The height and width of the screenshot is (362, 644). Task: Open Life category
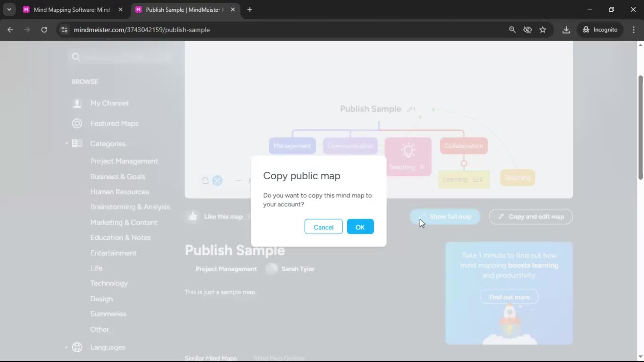pos(96,268)
